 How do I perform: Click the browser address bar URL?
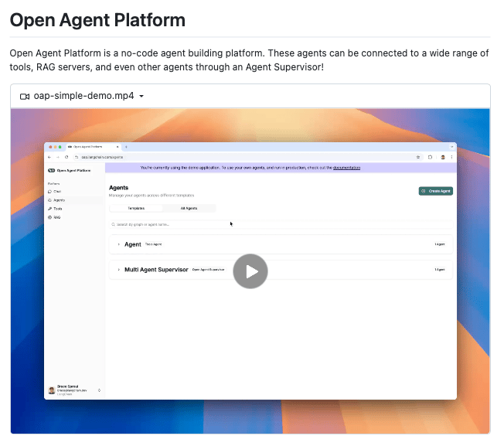point(102,157)
